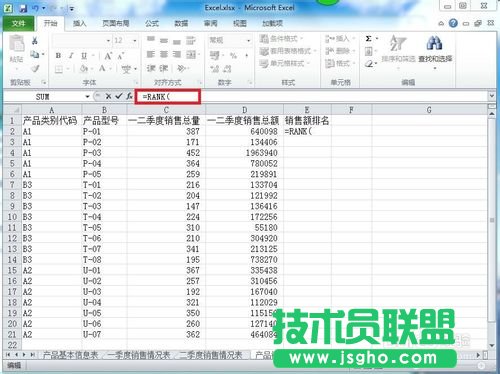Toggle align text left
The height and width of the screenshot is (374, 500).
(x=151, y=54)
